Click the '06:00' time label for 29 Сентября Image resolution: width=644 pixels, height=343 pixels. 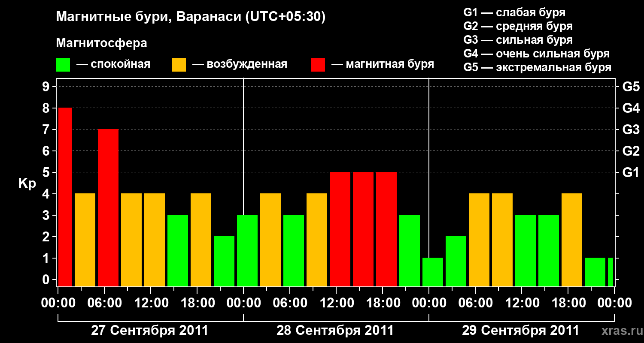475,303
